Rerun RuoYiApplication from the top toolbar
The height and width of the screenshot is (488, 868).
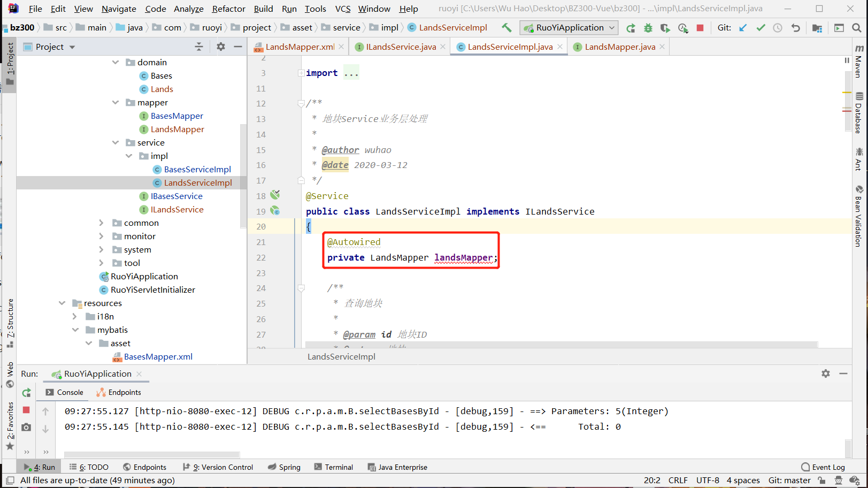point(631,28)
